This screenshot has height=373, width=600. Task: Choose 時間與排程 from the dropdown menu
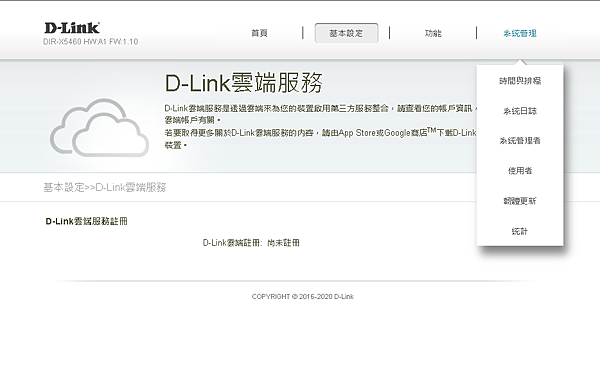tap(520, 81)
